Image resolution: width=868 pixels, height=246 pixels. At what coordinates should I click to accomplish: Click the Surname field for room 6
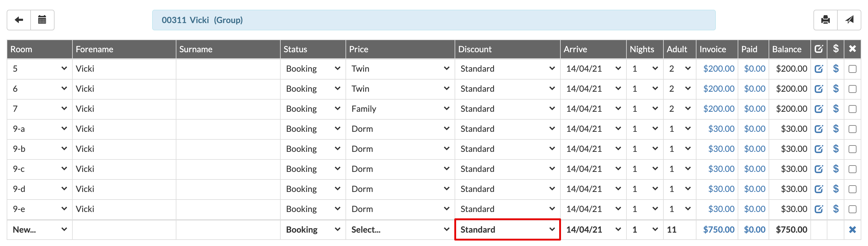pyautogui.click(x=228, y=89)
